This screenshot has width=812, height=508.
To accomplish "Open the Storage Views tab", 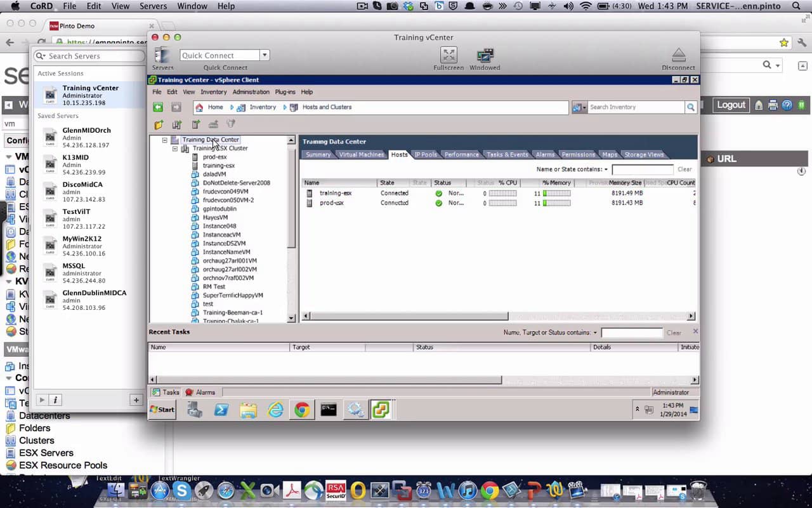I will 644,154.
